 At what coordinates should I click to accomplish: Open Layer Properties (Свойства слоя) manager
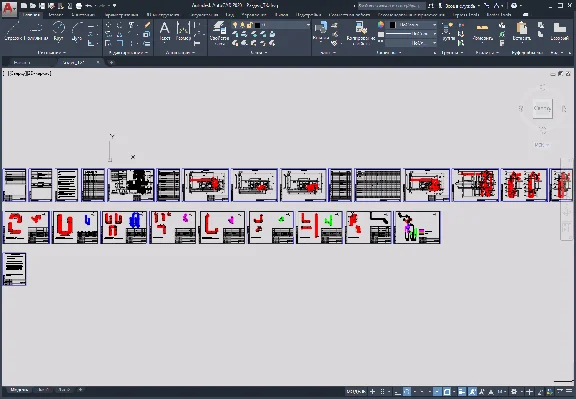click(219, 32)
